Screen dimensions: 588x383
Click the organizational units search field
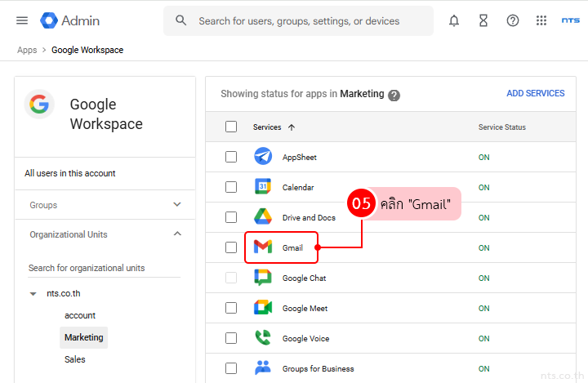[104, 268]
